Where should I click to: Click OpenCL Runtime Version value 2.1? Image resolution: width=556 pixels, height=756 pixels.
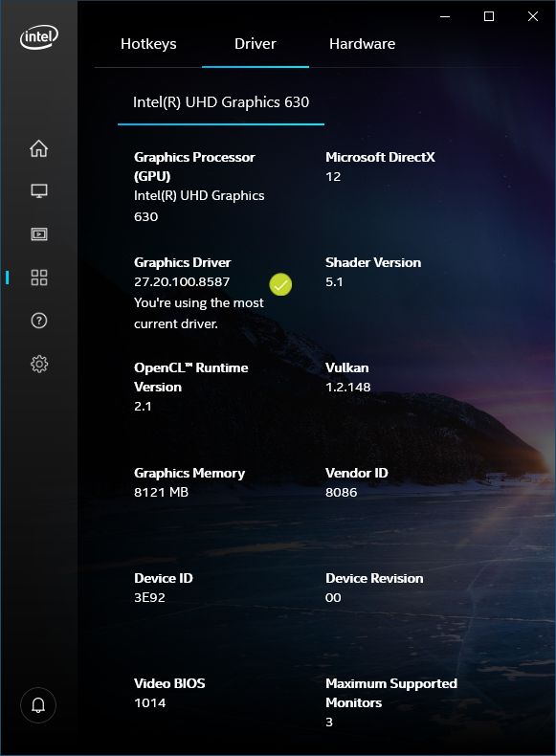[x=143, y=407]
